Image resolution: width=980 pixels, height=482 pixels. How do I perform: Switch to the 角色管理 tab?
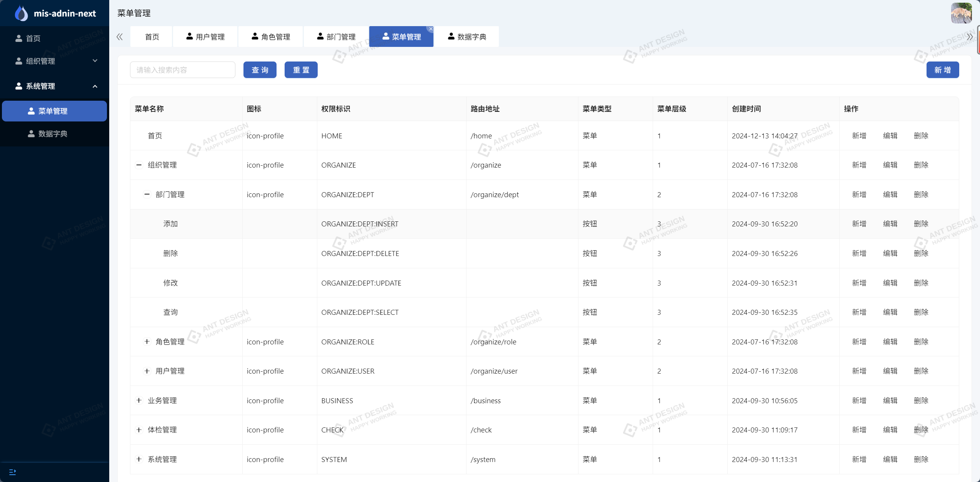tap(271, 37)
